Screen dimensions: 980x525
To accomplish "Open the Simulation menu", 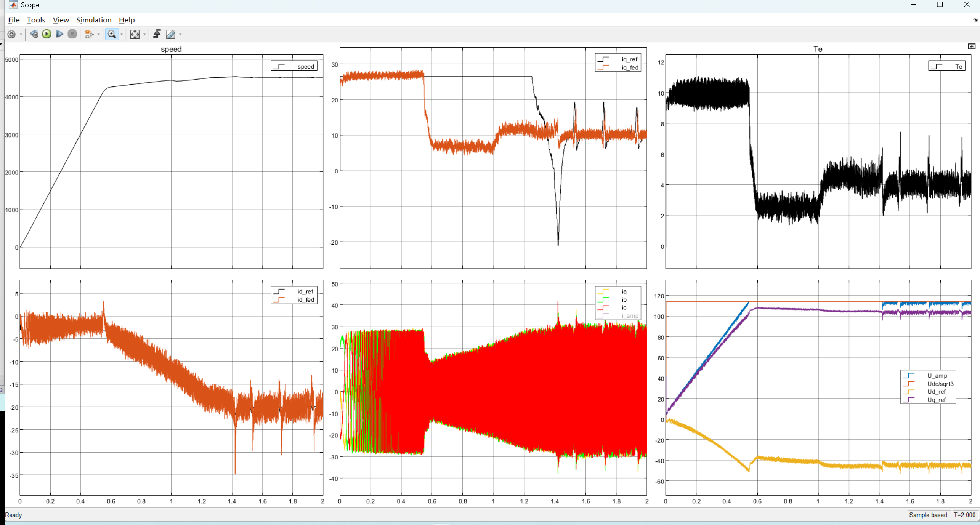I will coord(94,20).
